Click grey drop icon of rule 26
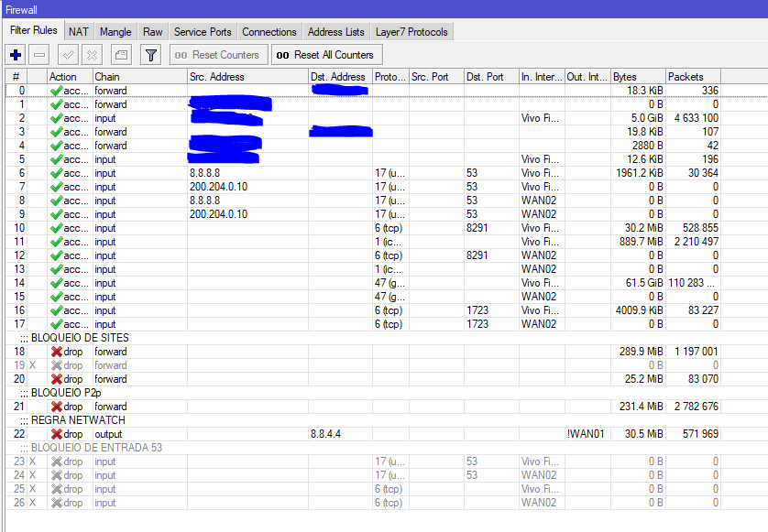Screen dimensions: 768x532 point(57,502)
